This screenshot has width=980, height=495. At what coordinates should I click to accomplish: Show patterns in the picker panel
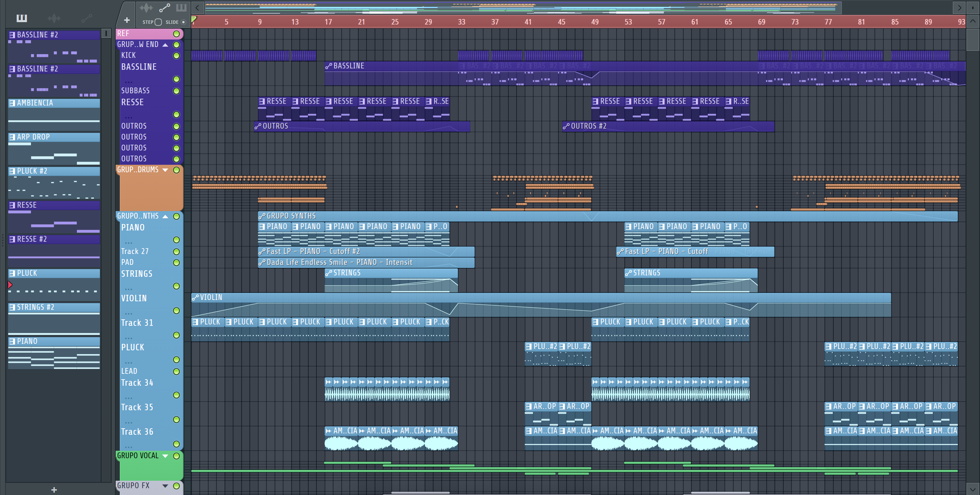coord(22,18)
